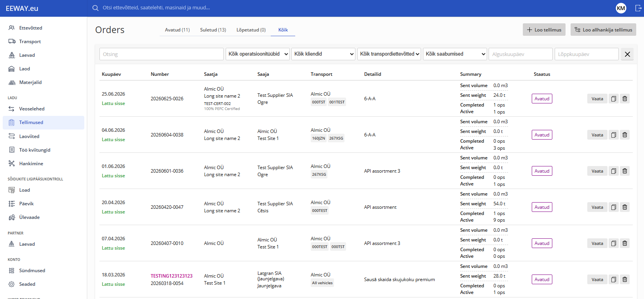Click the TEST-CERT-002 certificate text
Image resolution: width=644 pixels, height=299 pixels.
pos(218,104)
